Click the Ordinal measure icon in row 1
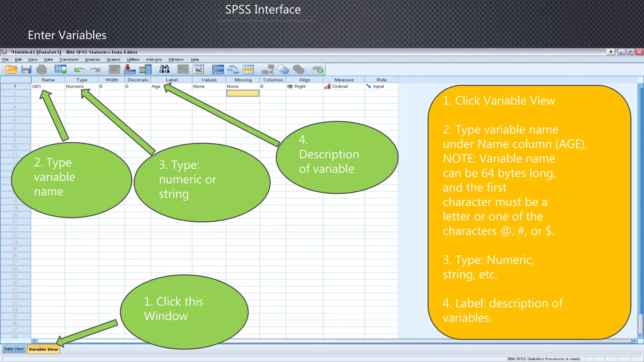 pos(327,86)
